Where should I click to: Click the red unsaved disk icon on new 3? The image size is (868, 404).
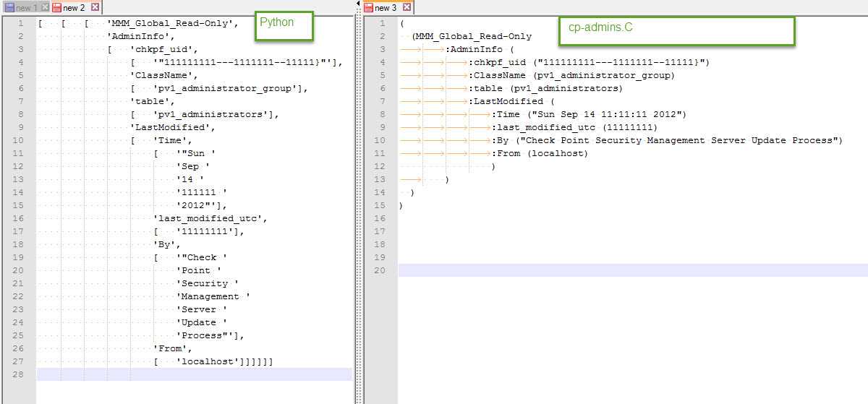coord(369,8)
